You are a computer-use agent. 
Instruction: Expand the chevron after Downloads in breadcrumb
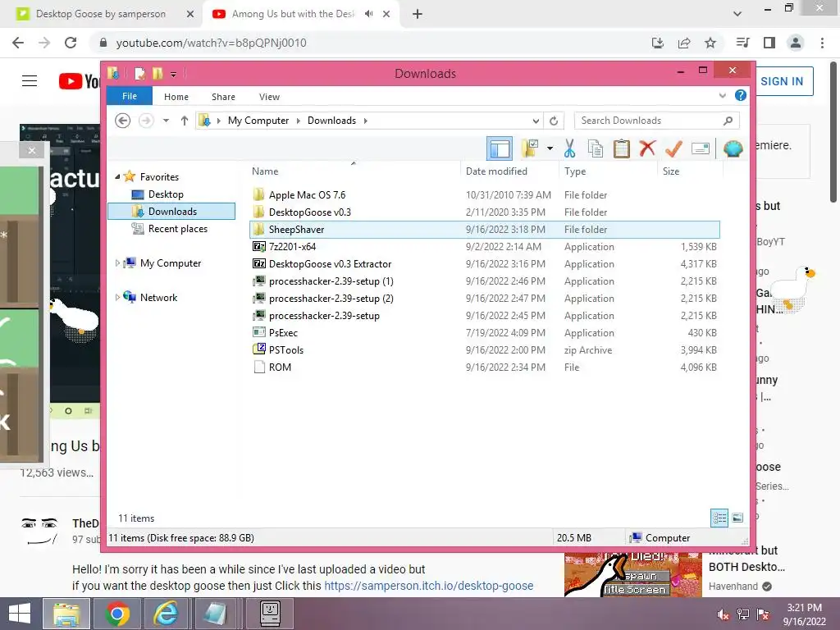point(365,121)
